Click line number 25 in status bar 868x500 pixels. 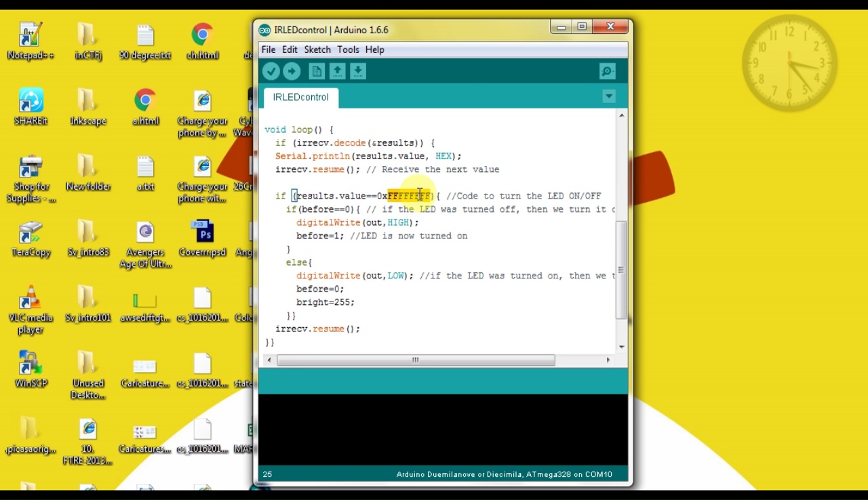pyautogui.click(x=267, y=474)
